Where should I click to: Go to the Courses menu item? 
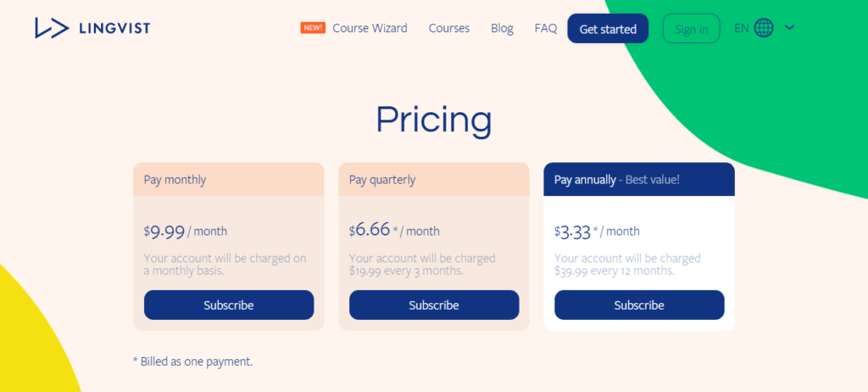[448, 28]
